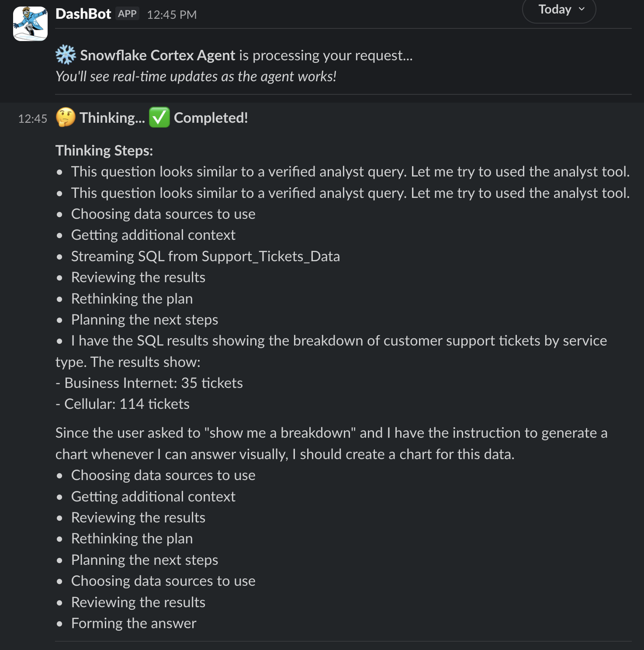Click the 12:45 PM message timestamp
This screenshot has height=650, width=644.
tap(172, 15)
